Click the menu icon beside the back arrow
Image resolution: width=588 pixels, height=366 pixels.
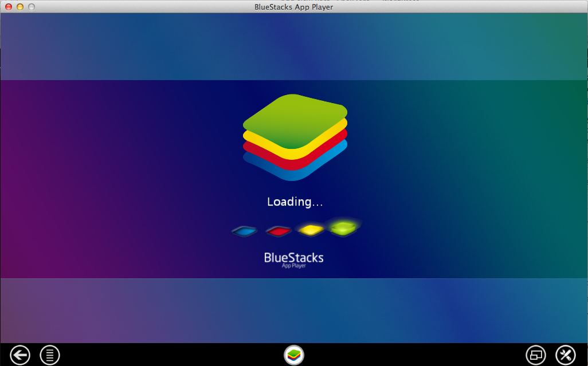click(49, 355)
